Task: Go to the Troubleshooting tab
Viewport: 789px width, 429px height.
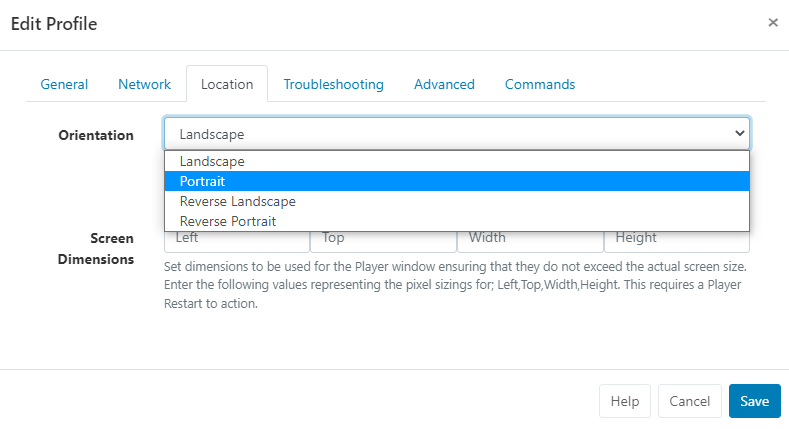Action: point(333,84)
